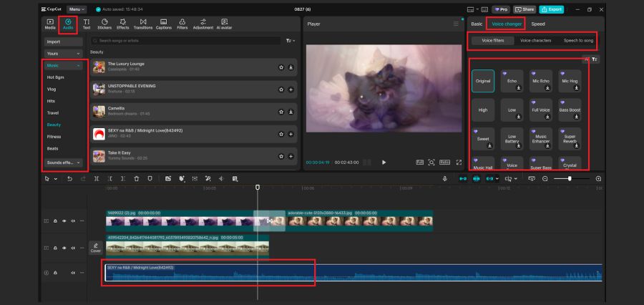Image resolution: width=644 pixels, height=305 pixels.
Task: Click the microphone record voiceover icon
Action: point(445,178)
